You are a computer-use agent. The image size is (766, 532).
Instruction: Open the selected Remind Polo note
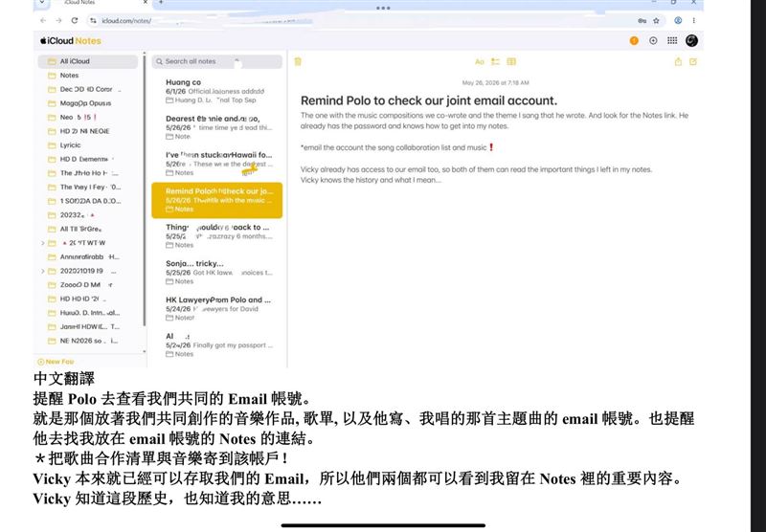point(217,200)
